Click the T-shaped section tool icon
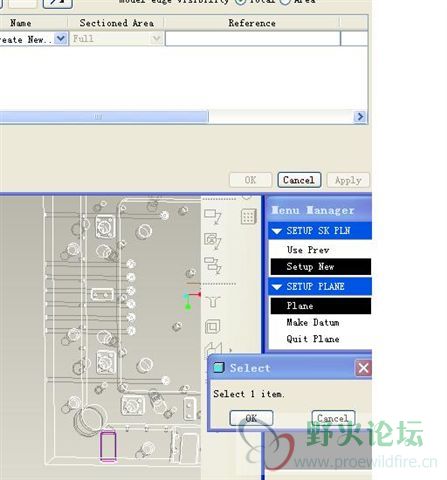 tap(213, 302)
